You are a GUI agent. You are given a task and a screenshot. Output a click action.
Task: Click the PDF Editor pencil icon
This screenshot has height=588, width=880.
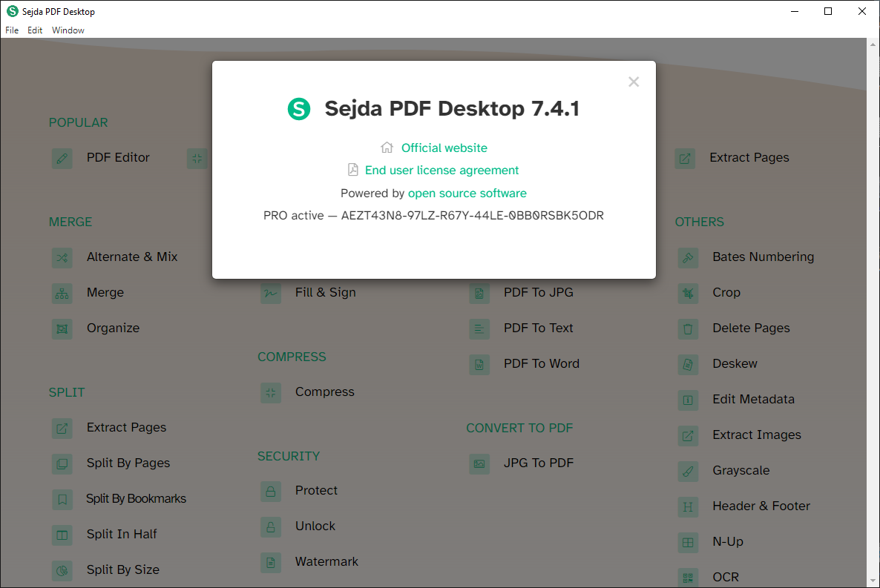click(62, 159)
